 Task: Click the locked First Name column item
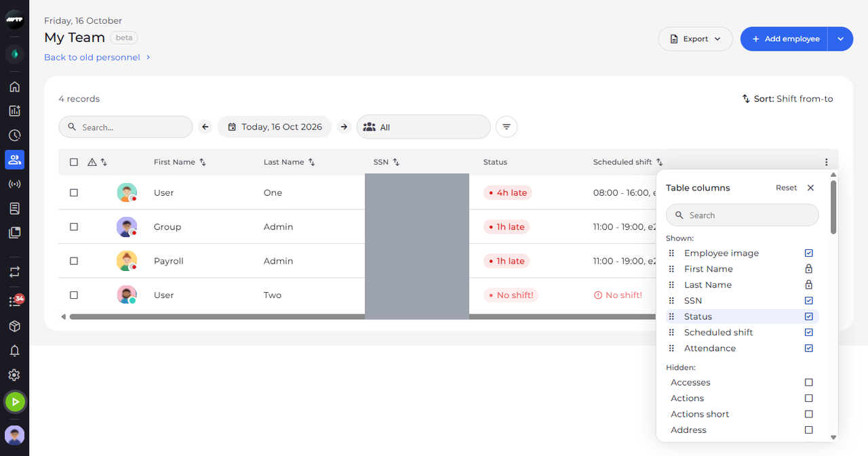click(743, 269)
